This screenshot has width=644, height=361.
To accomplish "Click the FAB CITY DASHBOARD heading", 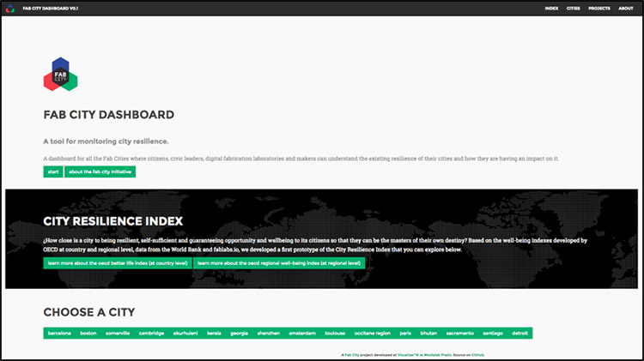I will click(x=109, y=114).
